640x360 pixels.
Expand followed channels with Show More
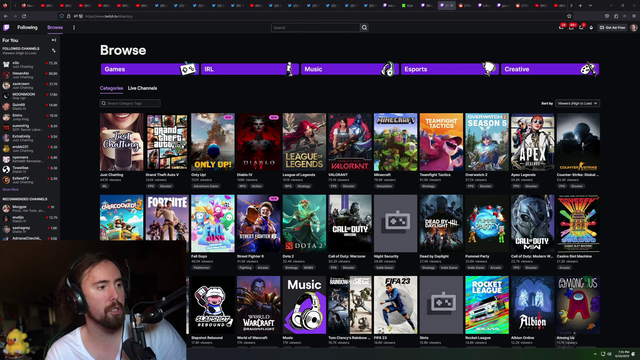coord(11,189)
